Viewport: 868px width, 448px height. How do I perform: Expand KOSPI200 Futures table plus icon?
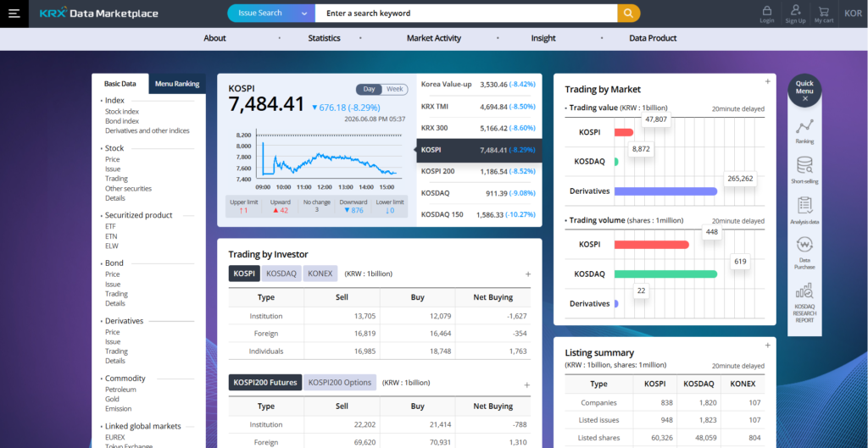click(x=527, y=385)
